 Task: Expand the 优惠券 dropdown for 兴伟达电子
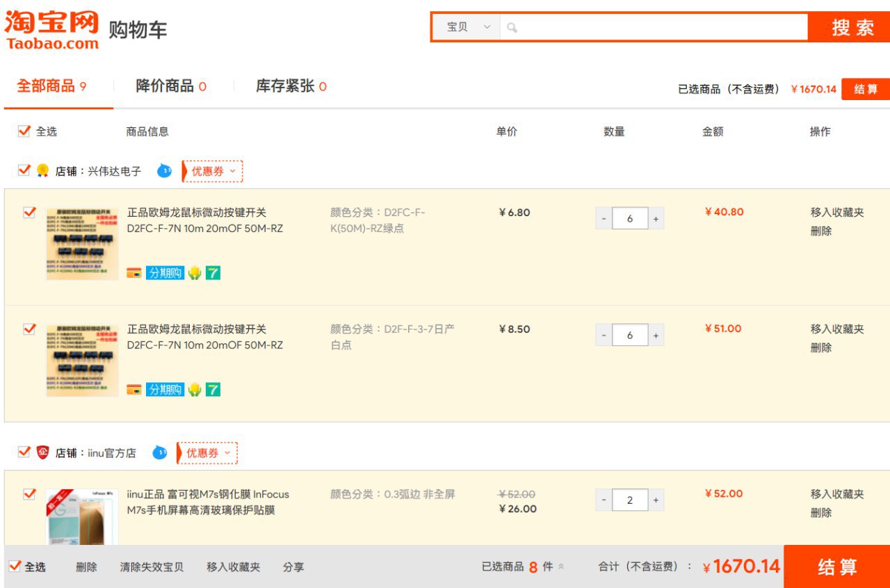click(213, 171)
